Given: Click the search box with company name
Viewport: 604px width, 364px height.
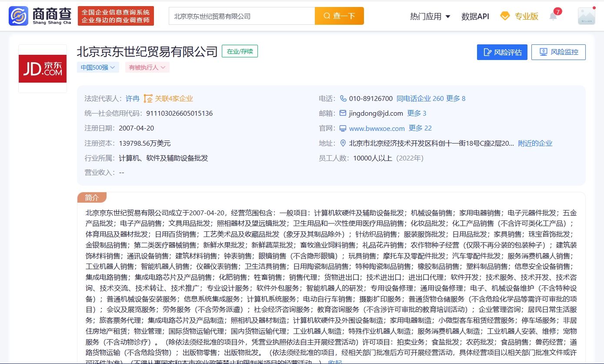Looking at the screenshot, I should coord(242,16).
